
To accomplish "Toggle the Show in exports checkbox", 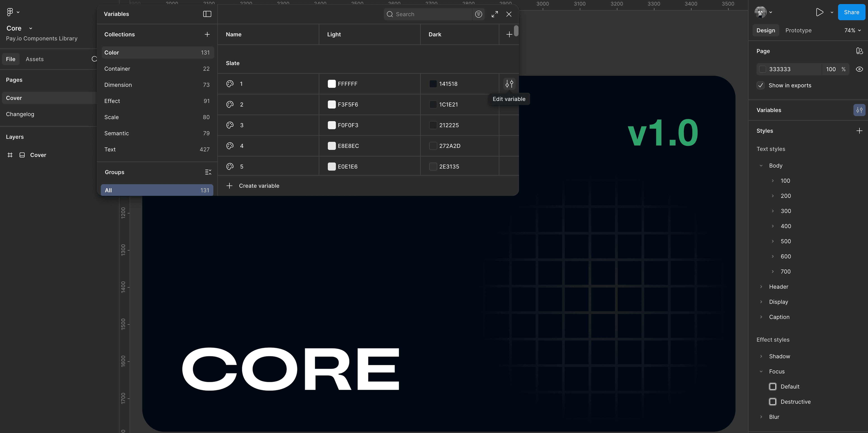I will (x=760, y=85).
